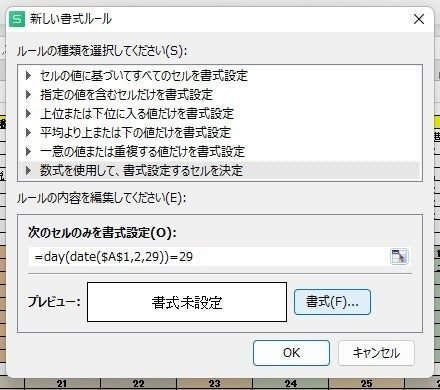Click into the formula input field
Image resolution: width=440 pixels, height=390 pixels.
tap(208, 257)
